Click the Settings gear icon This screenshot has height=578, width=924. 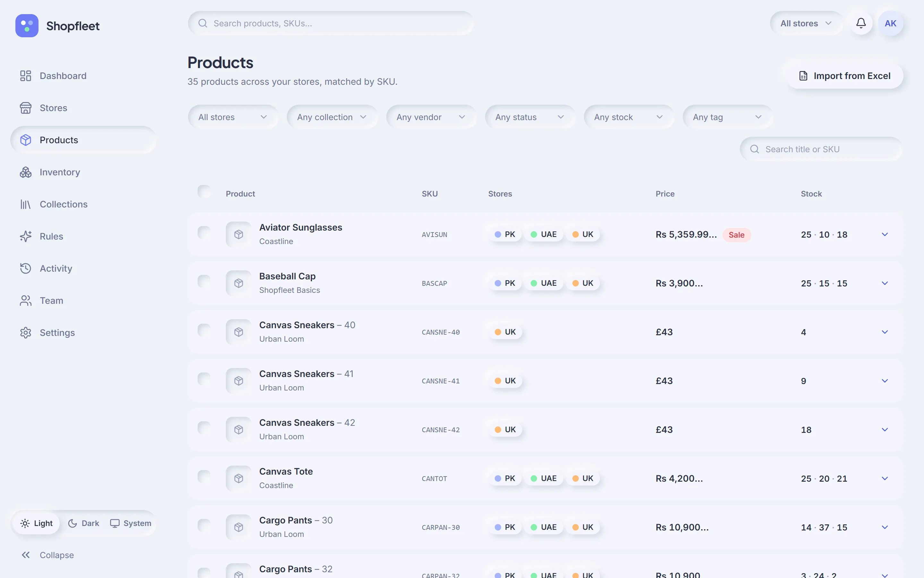point(26,333)
